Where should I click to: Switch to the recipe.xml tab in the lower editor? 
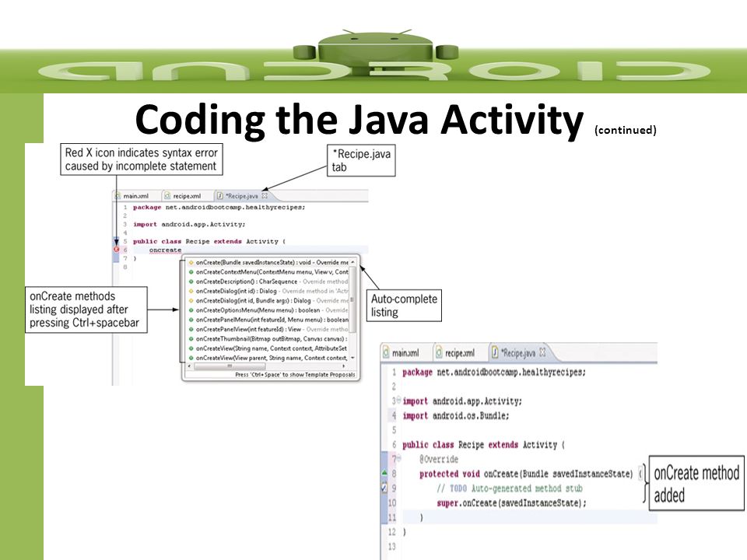455,353
